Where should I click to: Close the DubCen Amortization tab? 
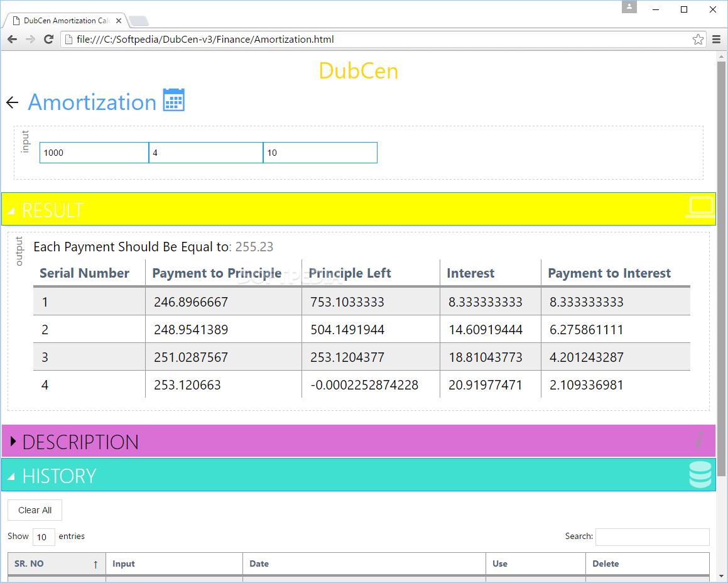tap(118, 21)
